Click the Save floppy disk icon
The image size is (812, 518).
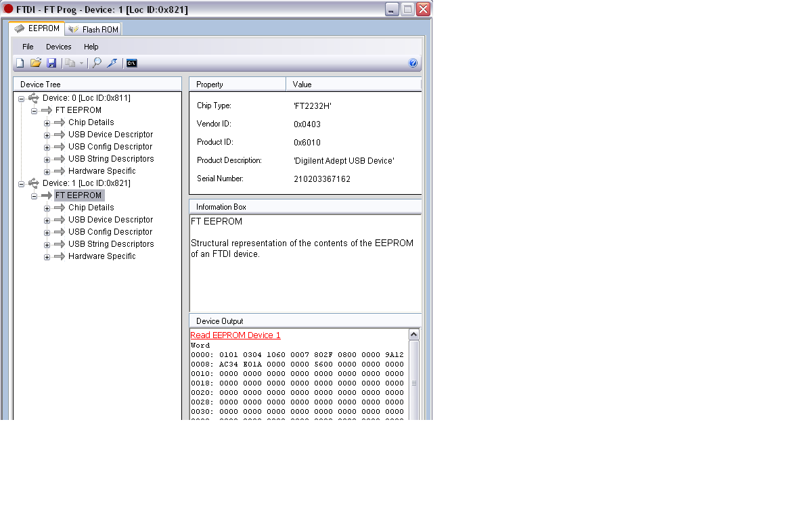point(51,63)
